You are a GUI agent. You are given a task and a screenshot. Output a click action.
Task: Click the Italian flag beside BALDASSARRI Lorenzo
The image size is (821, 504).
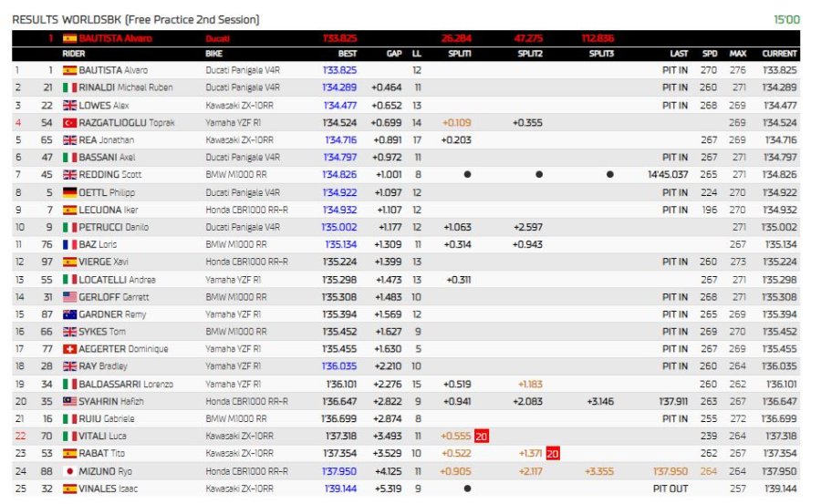coord(69,384)
